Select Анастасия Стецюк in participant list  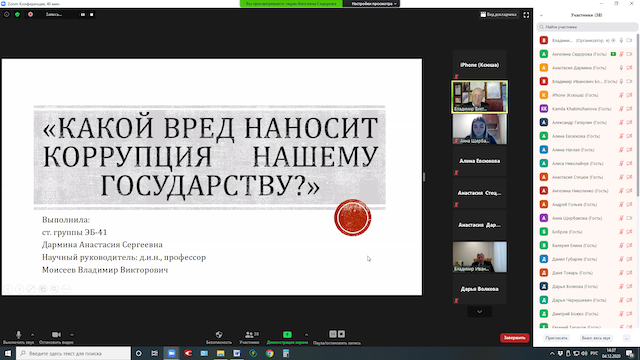pos(587,177)
